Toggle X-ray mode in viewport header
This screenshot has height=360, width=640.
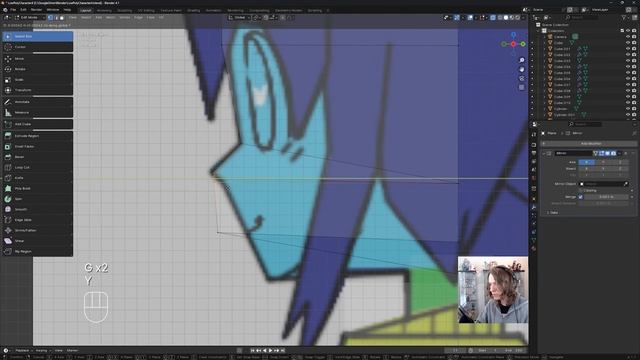click(x=493, y=18)
